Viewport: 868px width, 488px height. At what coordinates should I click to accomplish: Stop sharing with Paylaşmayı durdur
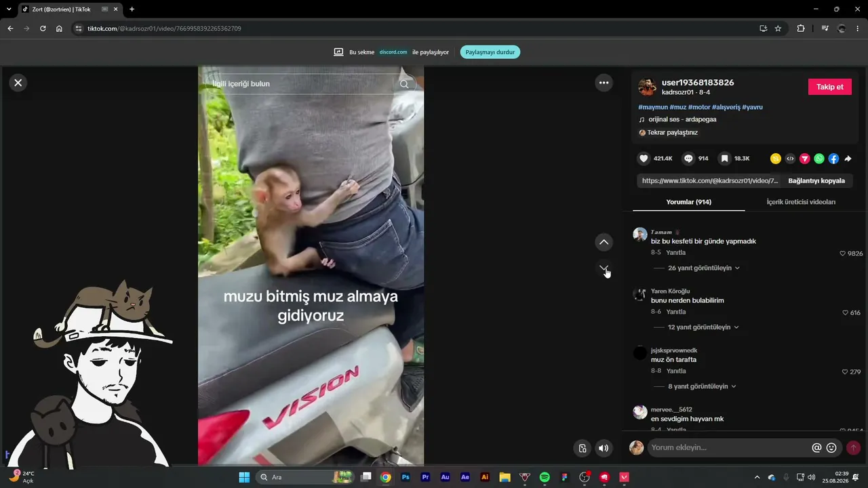tap(490, 52)
